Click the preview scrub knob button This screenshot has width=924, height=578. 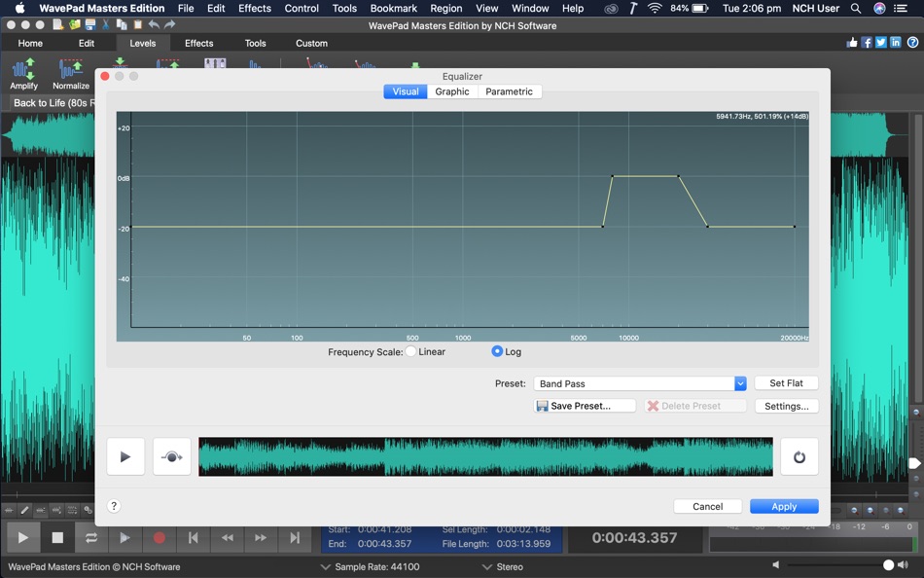pyautogui.click(x=171, y=456)
